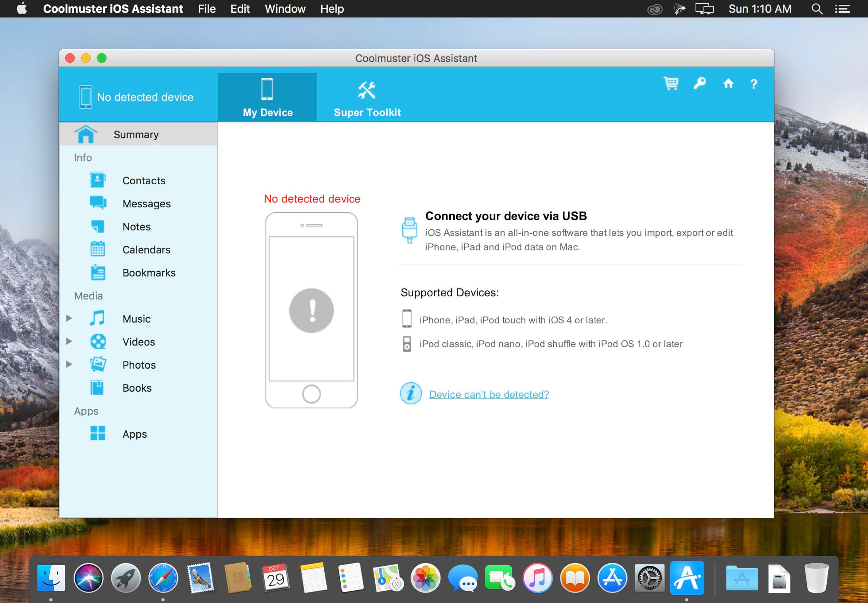Open the Help menu

[x=332, y=9]
